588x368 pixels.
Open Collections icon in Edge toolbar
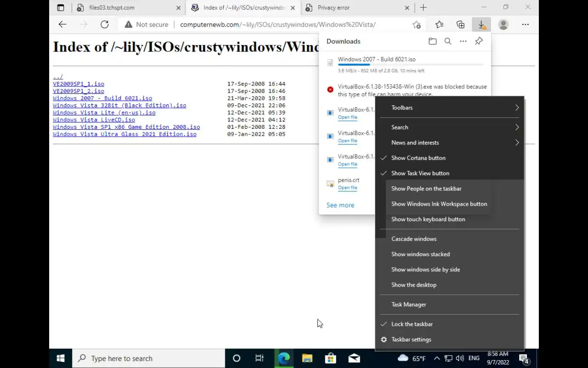click(x=460, y=25)
